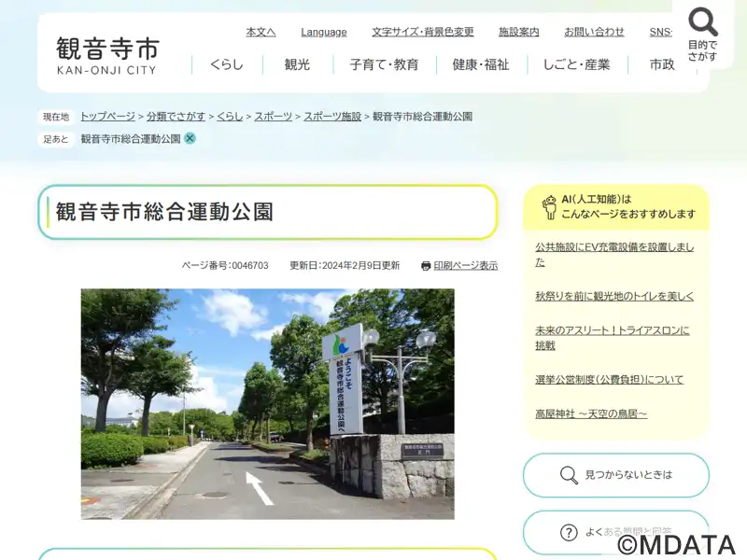Screen dimensions: 747x560
Task: Open the 観光 navigation menu
Action: (x=297, y=64)
